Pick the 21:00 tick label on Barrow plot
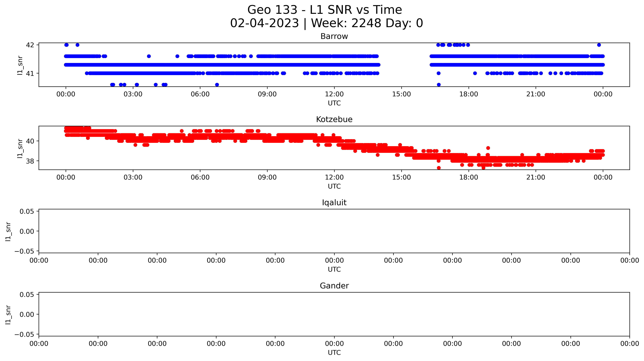This screenshot has height=361, width=644. tap(536, 94)
